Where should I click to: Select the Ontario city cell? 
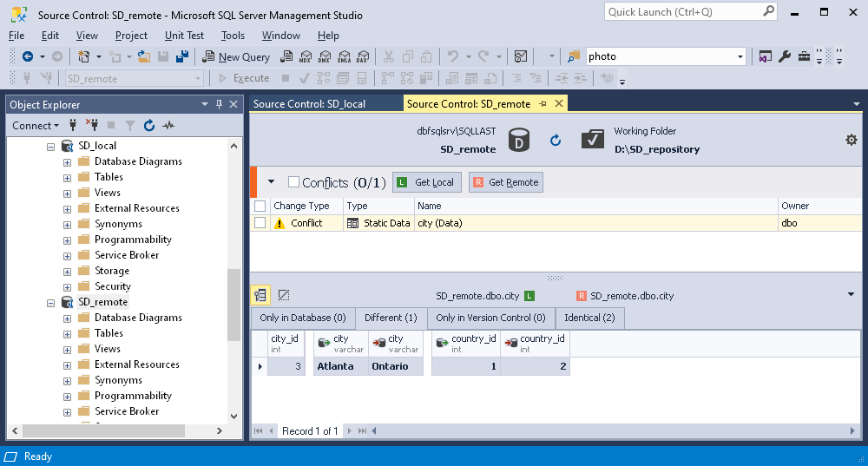[x=395, y=366]
